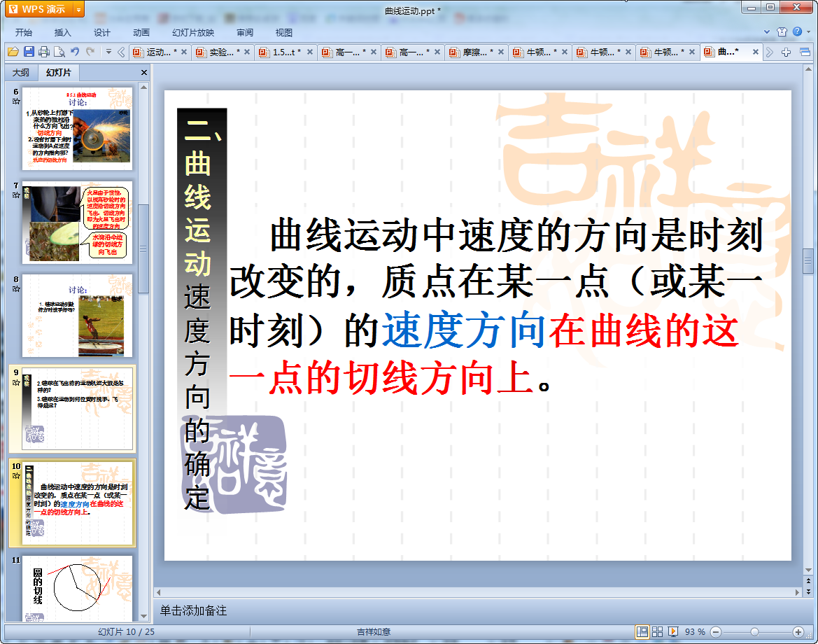Close the 运动... document tab
The height and width of the screenshot is (644, 818).
coord(183,52)
